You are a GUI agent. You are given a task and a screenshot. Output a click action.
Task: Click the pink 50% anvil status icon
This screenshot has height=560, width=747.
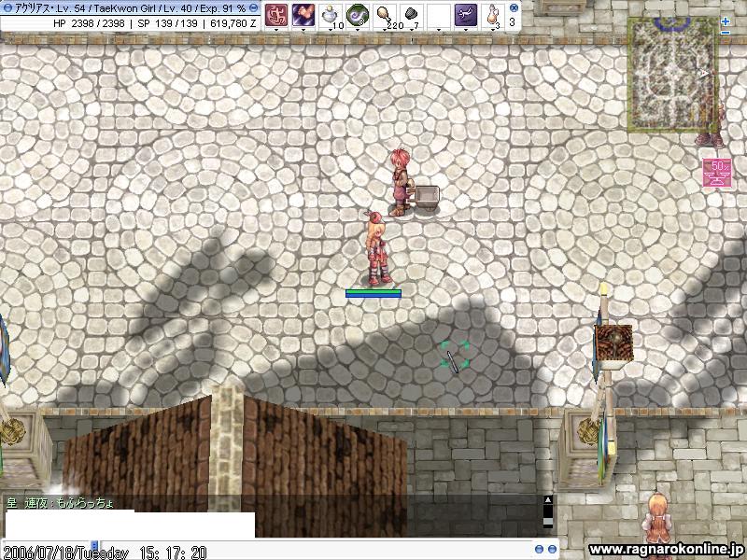(717, 173)
